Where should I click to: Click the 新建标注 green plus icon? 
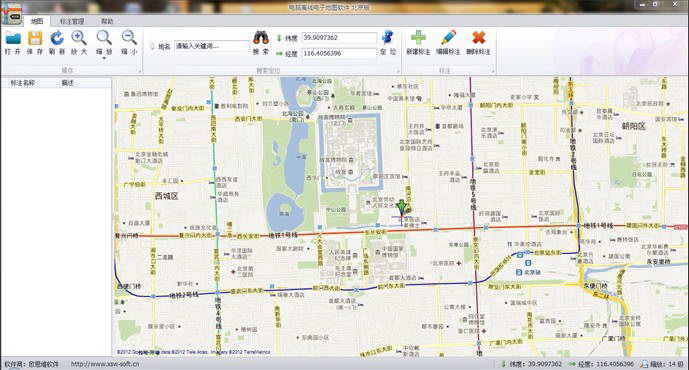418,38
